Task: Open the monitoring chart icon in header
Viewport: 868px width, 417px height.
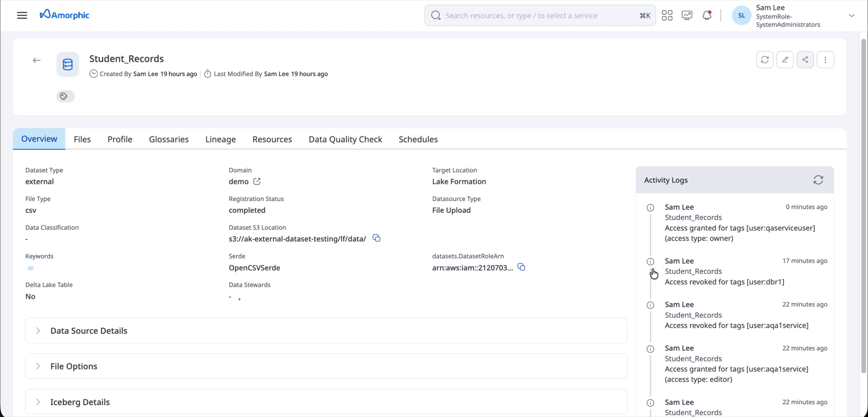Action: [687, 15]
